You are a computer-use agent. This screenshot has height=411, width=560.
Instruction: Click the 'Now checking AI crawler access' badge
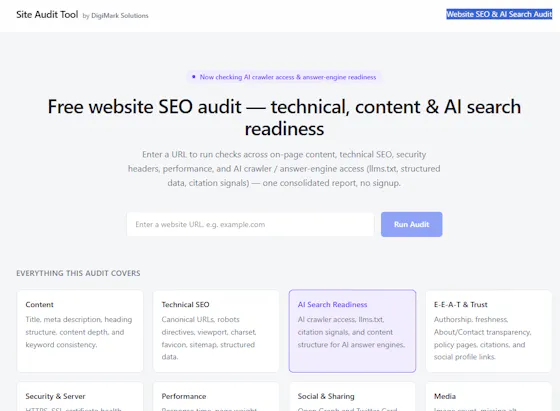tap(284, 77)
